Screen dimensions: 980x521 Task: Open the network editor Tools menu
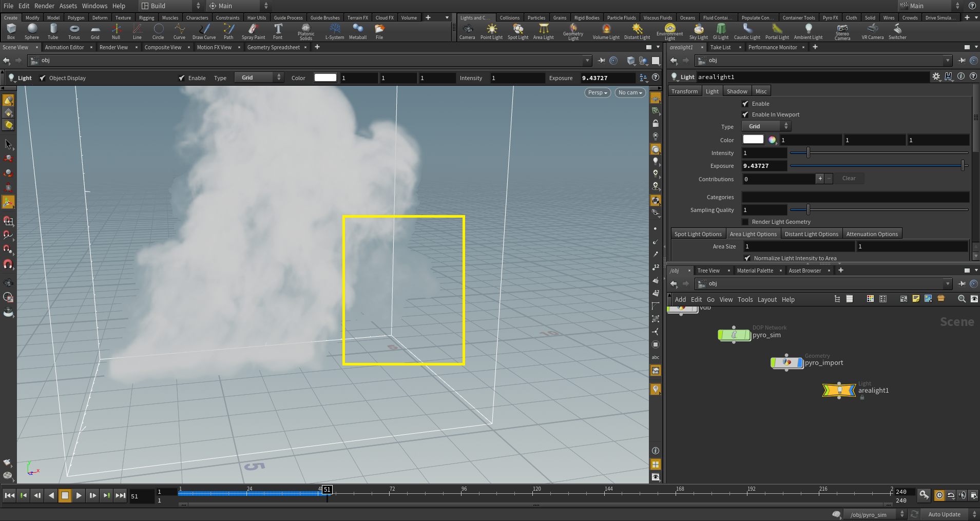point(745,300)
